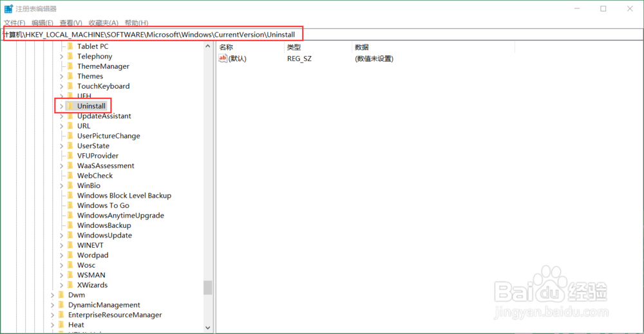Click the Registry Editor title bar icon
Viewport: 644px width, 334px height.
coord(8,8)
